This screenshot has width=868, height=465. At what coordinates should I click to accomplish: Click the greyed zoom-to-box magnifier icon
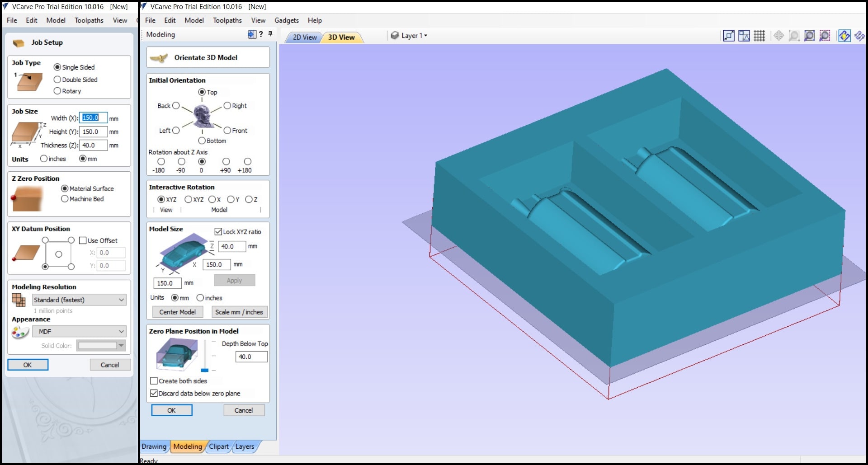point(794,36)
